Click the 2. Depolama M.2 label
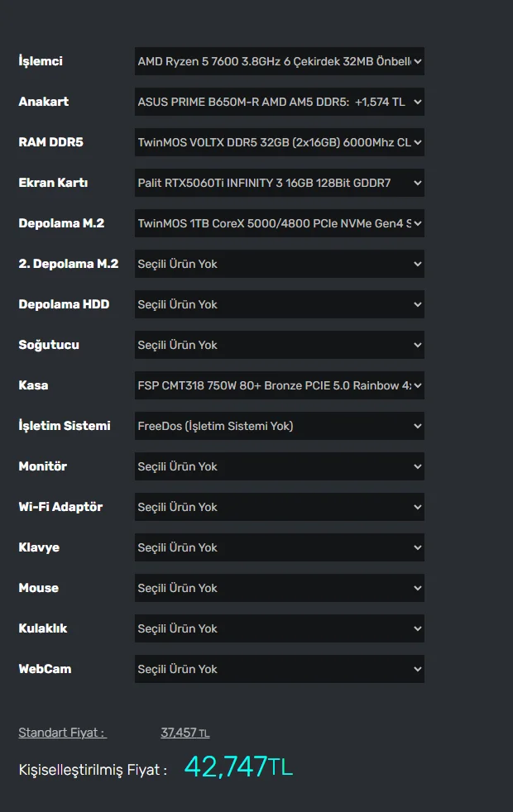The image size is (513, 812). coord(69,264)
